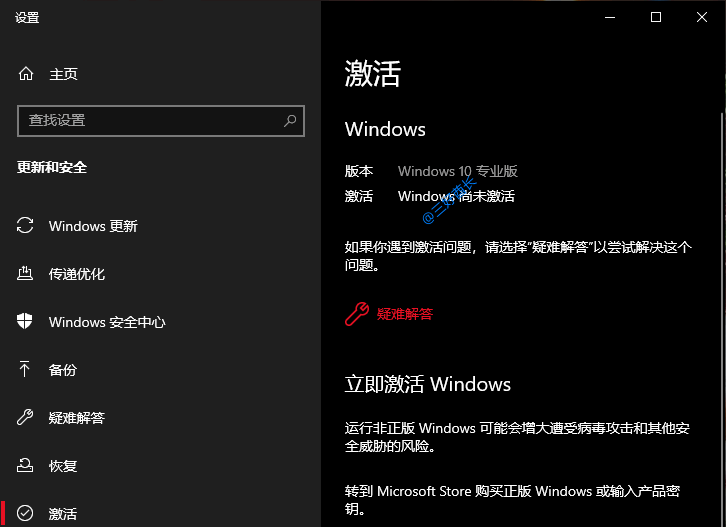Focus the 查找设置 search box

click(161, 121)
